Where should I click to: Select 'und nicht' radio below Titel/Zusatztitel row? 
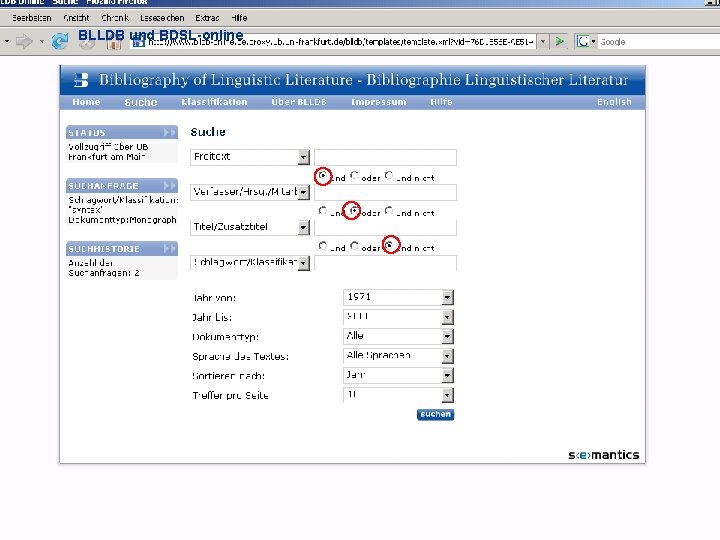[x=389, y=246]
